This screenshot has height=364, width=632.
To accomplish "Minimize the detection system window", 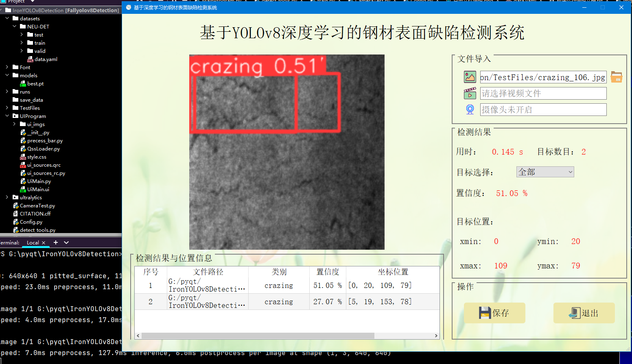I will point(584,7).
